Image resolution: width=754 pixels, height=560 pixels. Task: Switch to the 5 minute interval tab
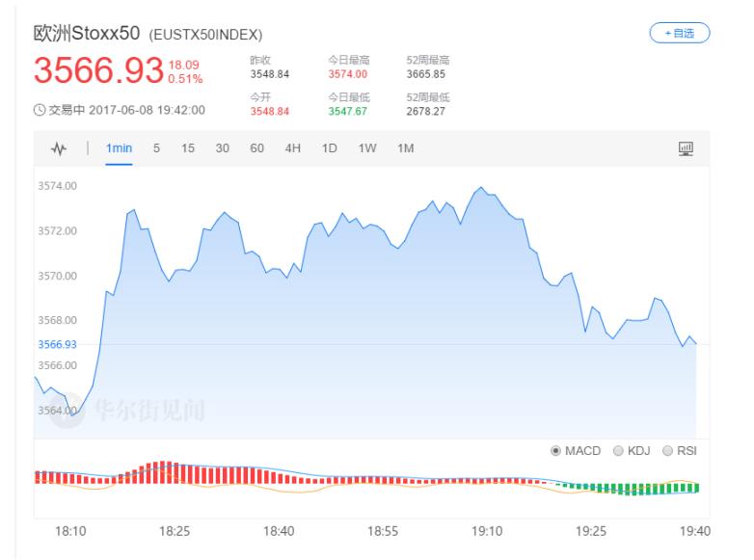click(x=156, y=148)
